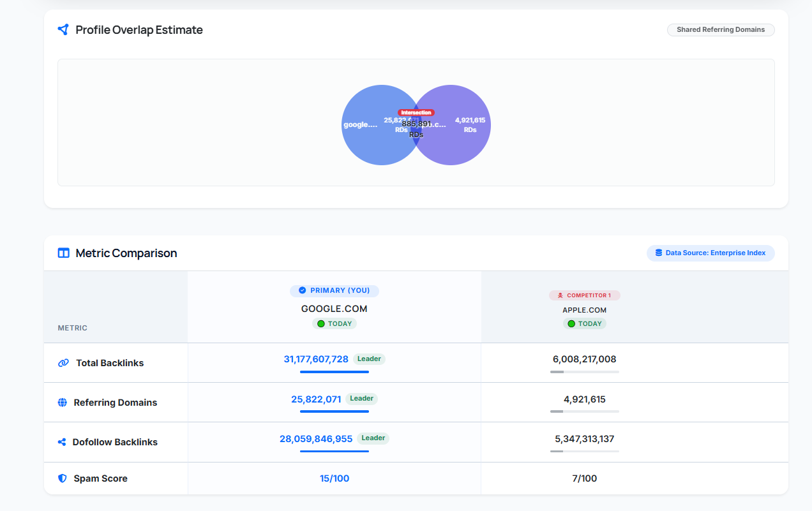Click Google's Total Backlinks blue progress bar
The image size is (812, 511).
click(x=335, y=372)
